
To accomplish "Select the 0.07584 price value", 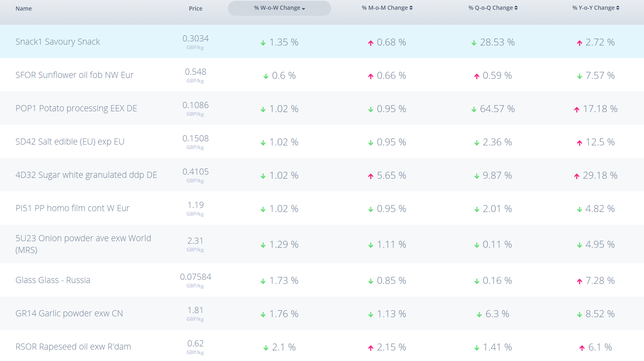I will click(x=195, y=277).
